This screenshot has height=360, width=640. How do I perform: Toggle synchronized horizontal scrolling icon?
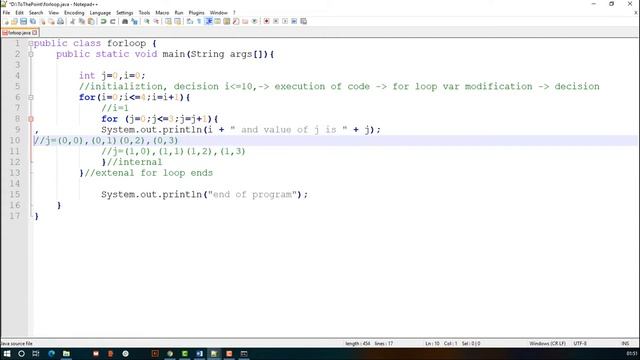pyautogui.click(x=178, y=21)
